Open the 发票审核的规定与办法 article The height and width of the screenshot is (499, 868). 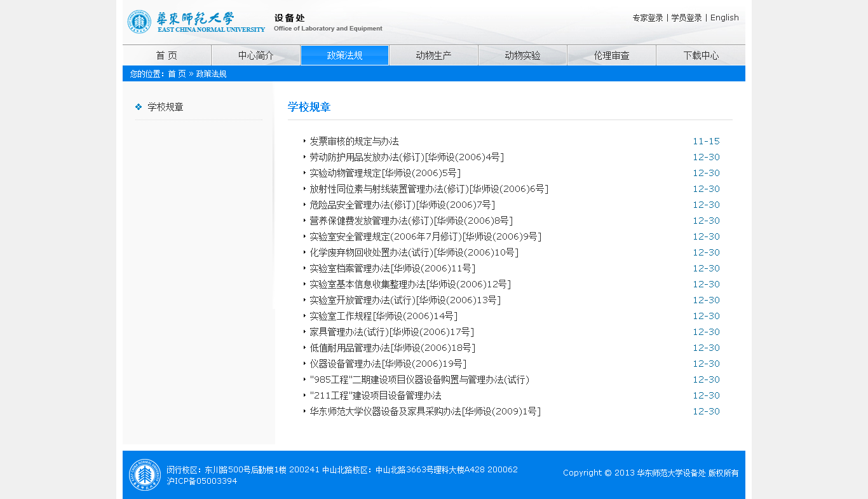[x=354, y=141]
